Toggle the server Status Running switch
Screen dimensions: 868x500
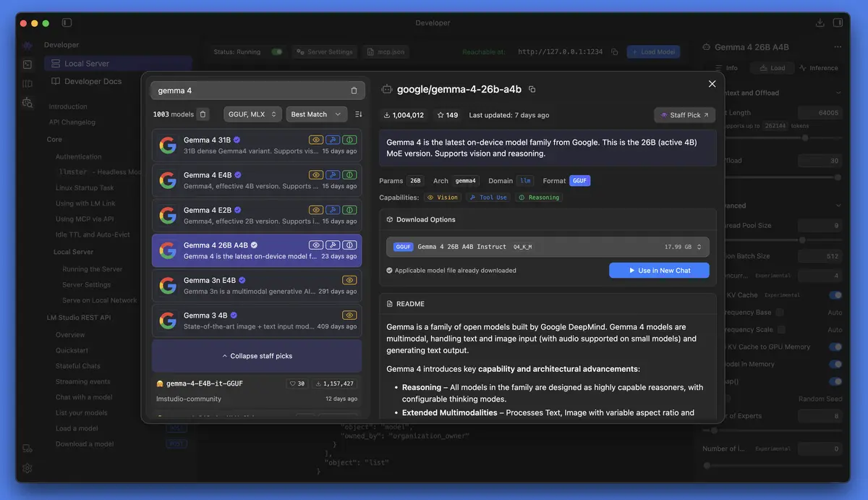coord(277,52)
